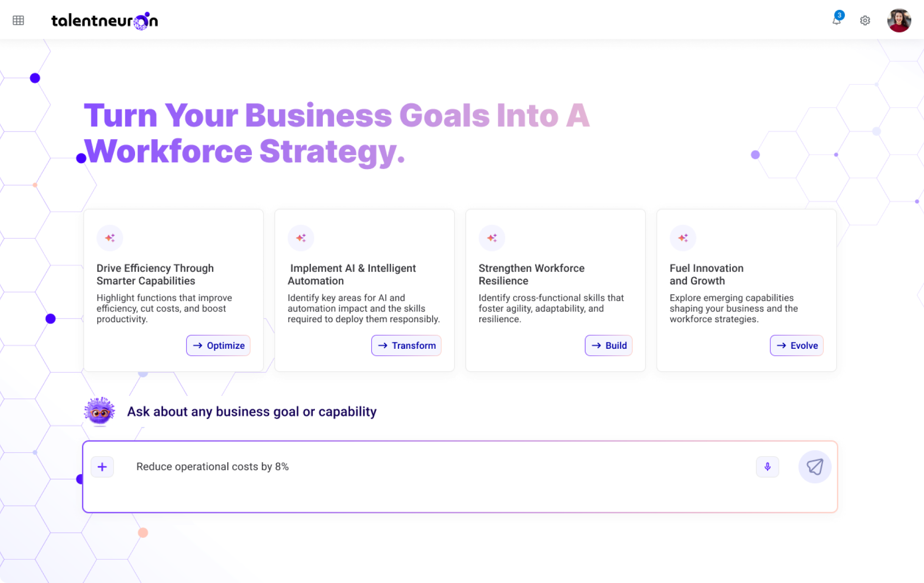This screenshot has width=924, height=583.
Task: Open the user profile avatar
Action: [899, 20]
